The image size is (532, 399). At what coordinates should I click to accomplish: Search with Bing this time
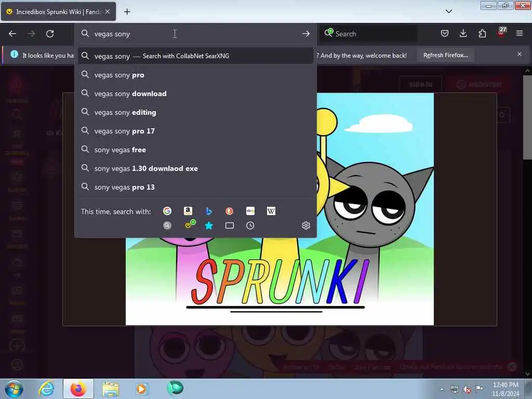coord(209,211)
